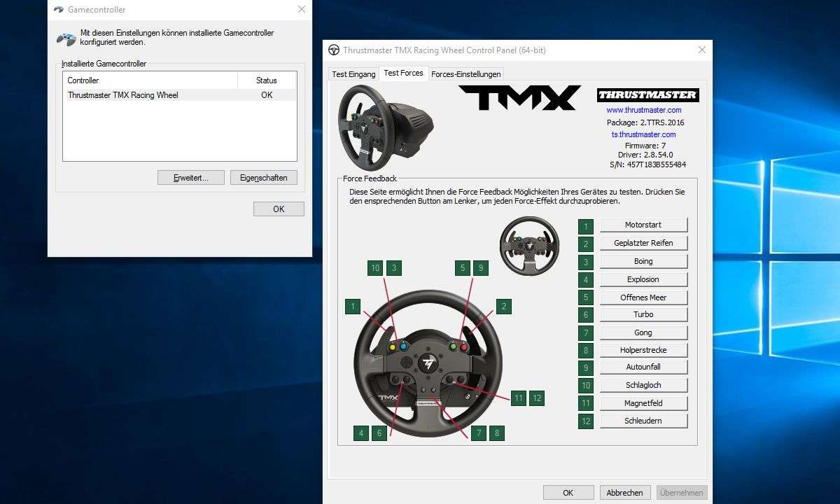Test the Schleudern force effect
Screen dimensions: 840x504
643,421
